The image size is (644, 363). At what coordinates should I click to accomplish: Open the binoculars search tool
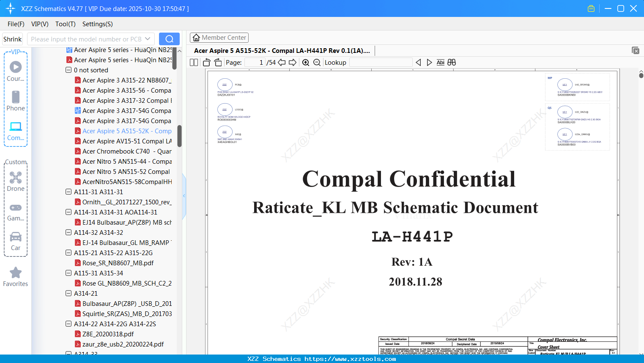[452, 63]
